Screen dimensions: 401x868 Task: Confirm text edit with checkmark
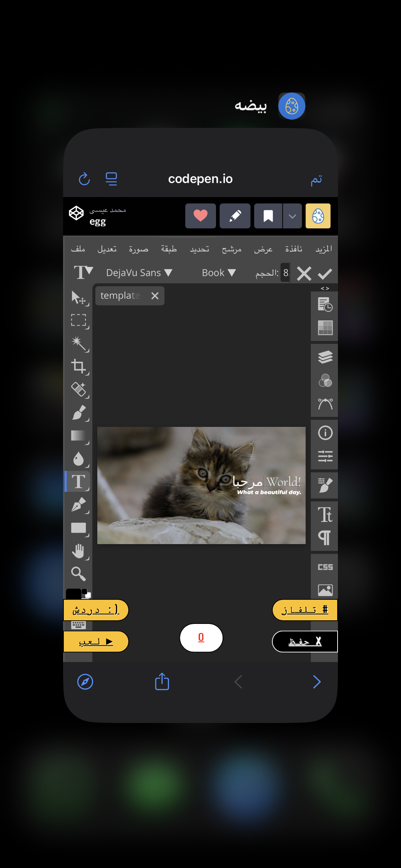tap(325, 274)
